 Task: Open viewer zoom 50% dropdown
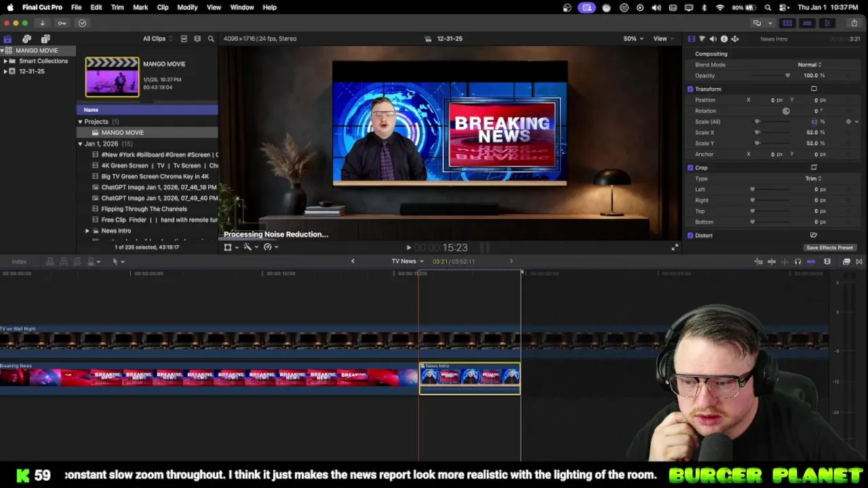pyautogui.click(x=634, y=39)
